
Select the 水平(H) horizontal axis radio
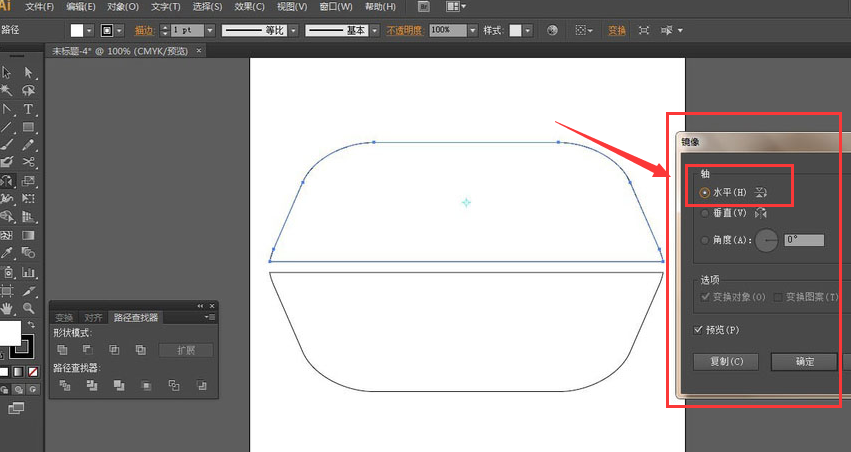(705, 192)
